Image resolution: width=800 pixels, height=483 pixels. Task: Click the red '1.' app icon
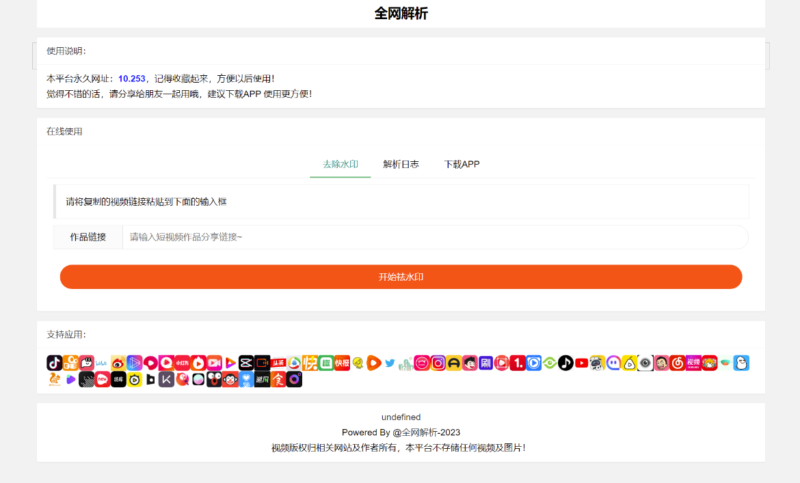[517, 363]
